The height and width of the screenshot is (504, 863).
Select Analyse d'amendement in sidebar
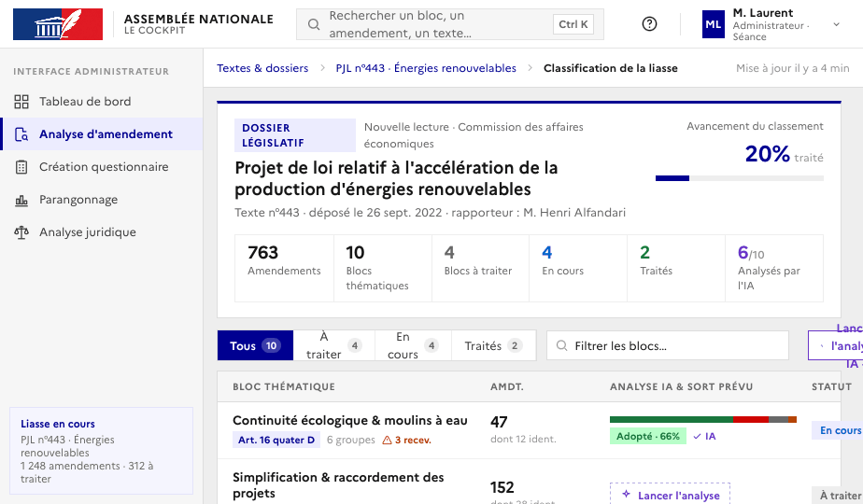(x=102, y=134)
